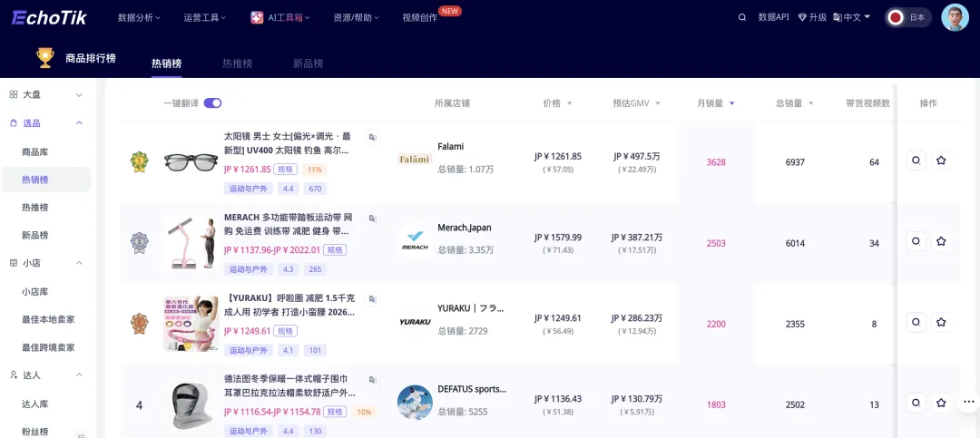Open 达人库 in sidebar

[35, 404]
